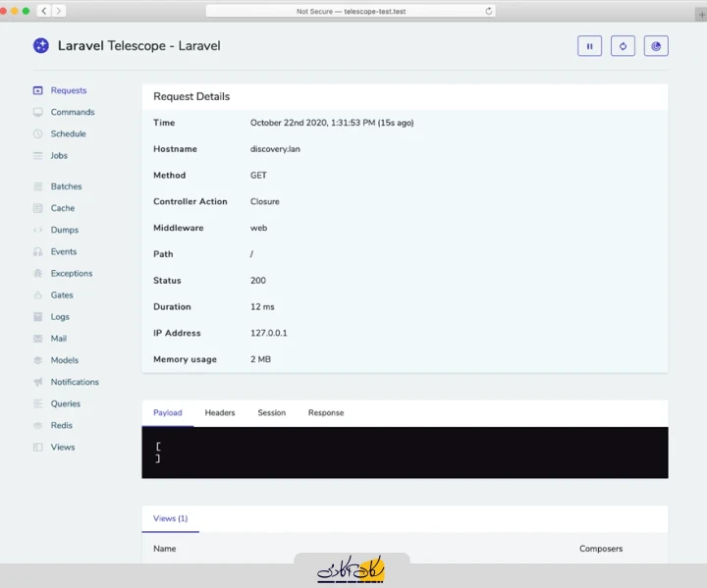Toggle night mode with the moon button
This screenshot has width=707, height=588.
click(x=656, y=46)
